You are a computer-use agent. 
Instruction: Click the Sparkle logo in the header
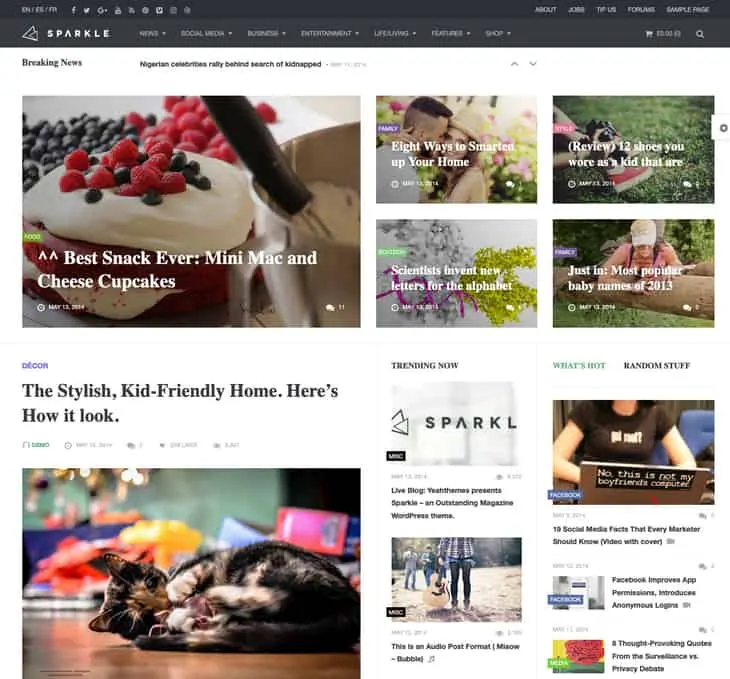point(66,34)
